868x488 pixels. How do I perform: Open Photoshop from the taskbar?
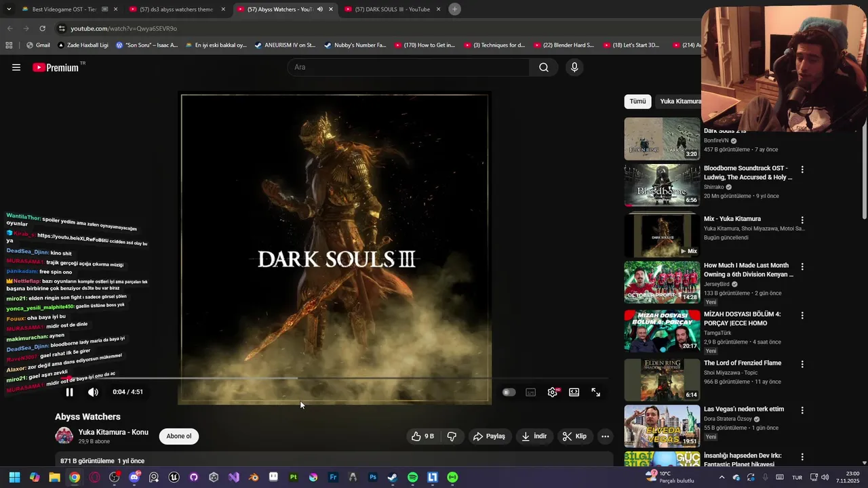pos(372,477)
